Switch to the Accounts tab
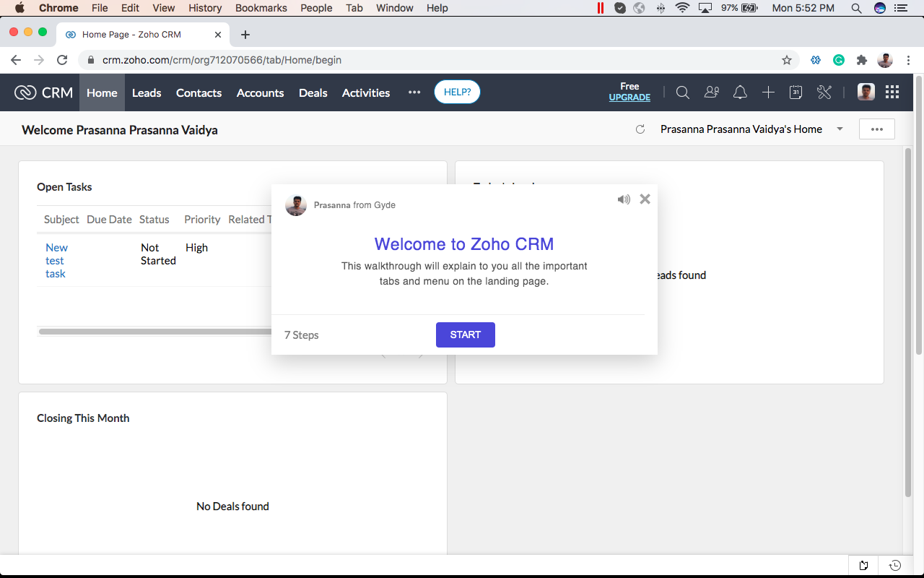 261,92
